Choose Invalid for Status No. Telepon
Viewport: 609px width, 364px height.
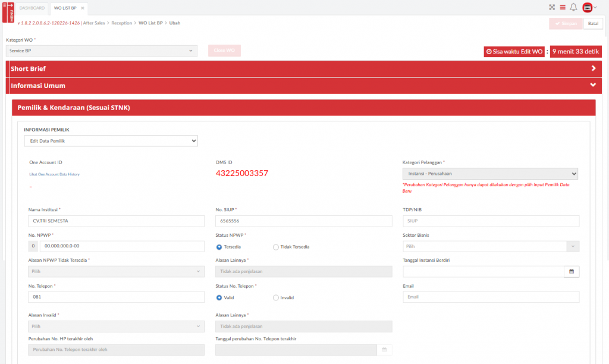pos(275,297)
